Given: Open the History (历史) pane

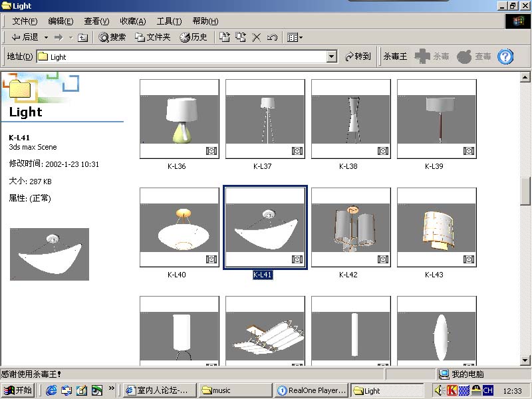Looking at the screenshot, I should [x=194, y=38].
